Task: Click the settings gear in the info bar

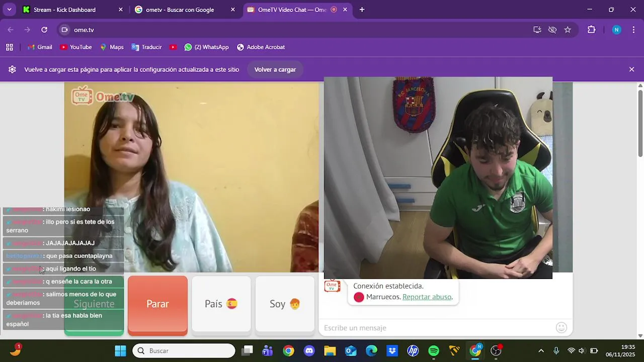Action: [12, 69]
